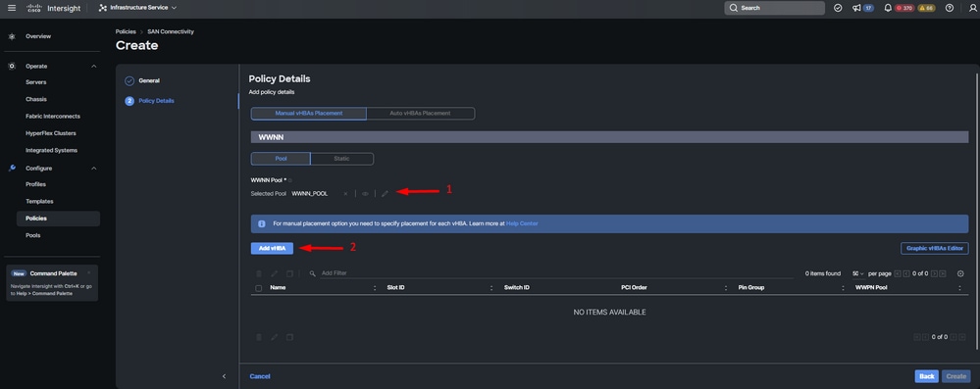Select Manual vHBAs Placement option
This screenshot has height=389, width=980.
pos(309,113)
